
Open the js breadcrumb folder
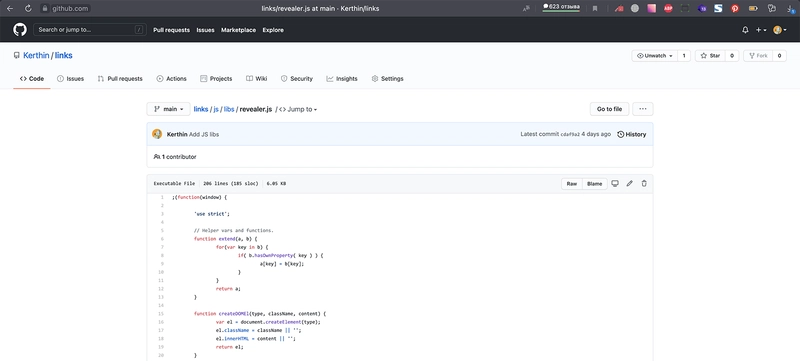point(216,109)
